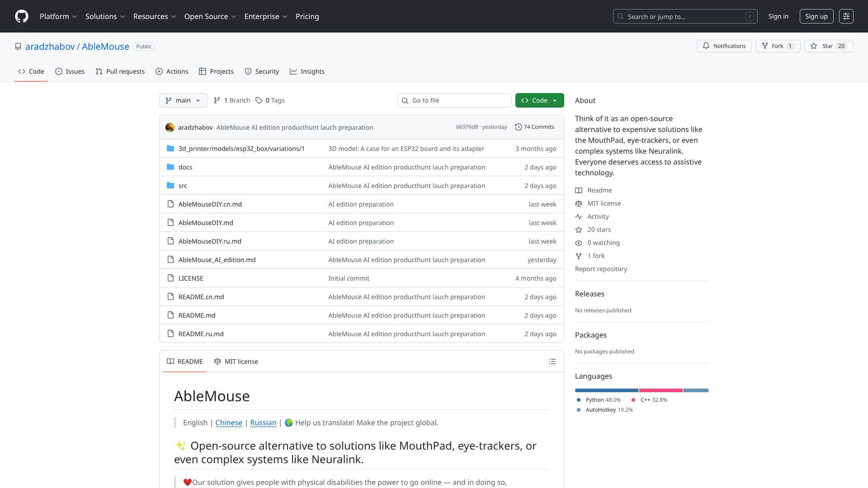The width and height of the screenshot is (868, 488).
Task: Expand the Platform menu in header
Action: tap(58, 16)
